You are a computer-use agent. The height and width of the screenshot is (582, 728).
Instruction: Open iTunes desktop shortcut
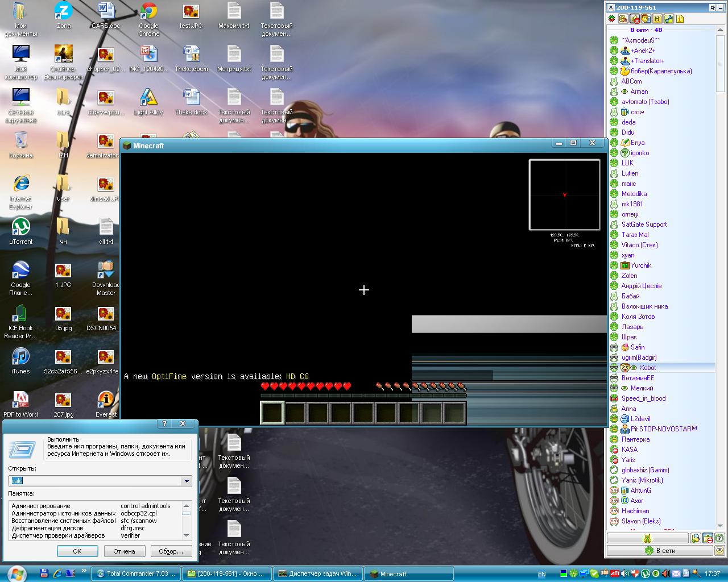[20, 361]
